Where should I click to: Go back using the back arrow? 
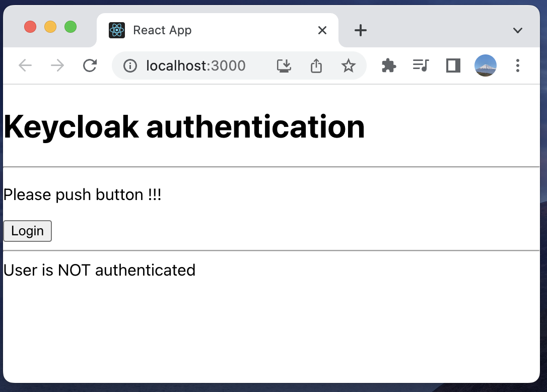click(x=25, y=66)
